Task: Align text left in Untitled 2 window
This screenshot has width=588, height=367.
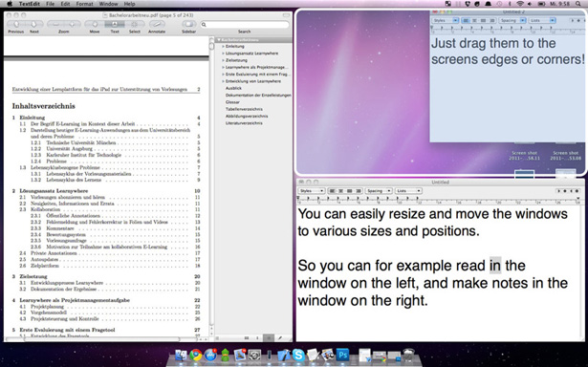Action: tap(466, 20)
